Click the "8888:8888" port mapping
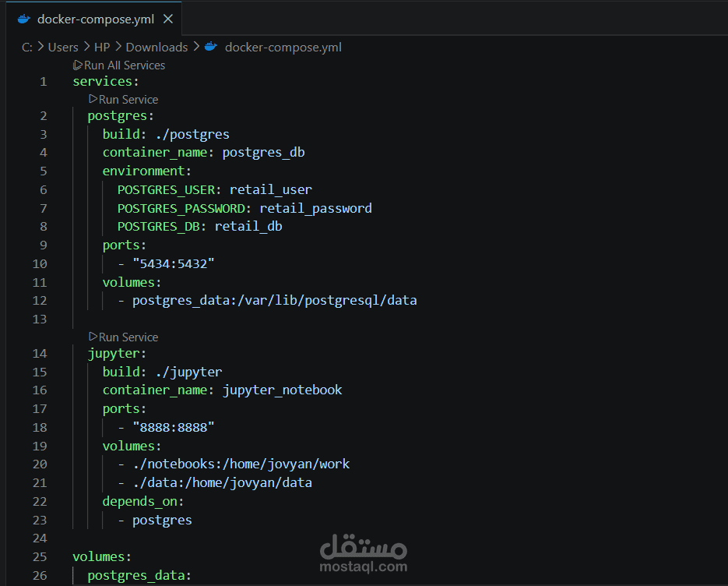 point(174,428)
